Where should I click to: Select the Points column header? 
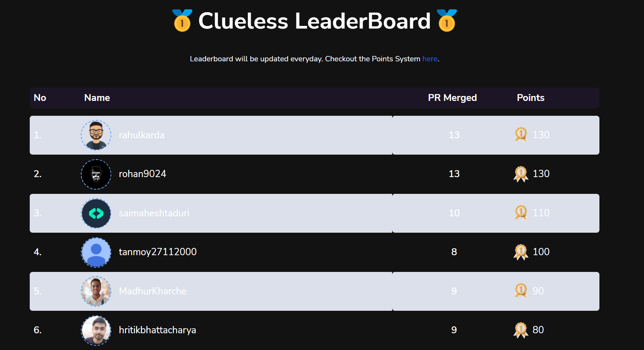[530, 98]
